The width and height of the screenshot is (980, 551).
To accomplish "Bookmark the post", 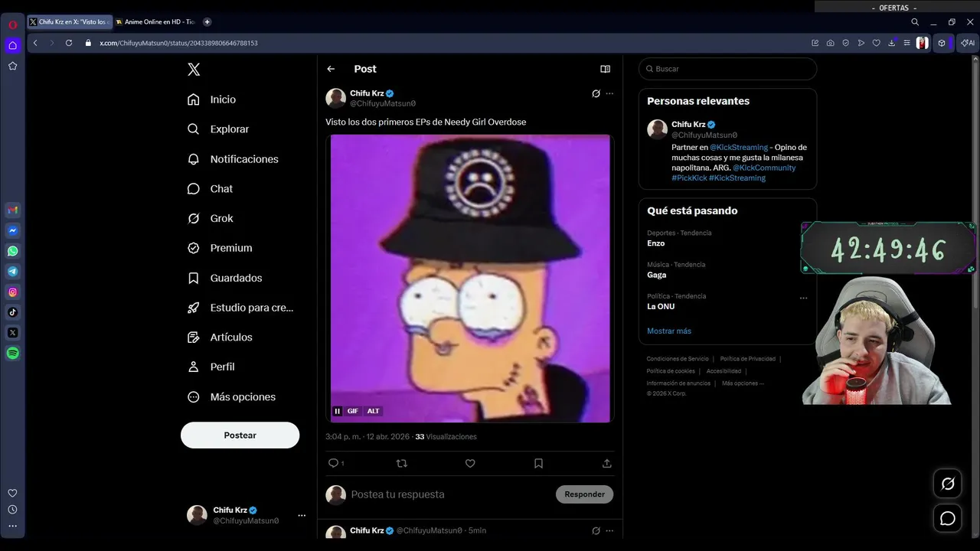I will pyautogui.click(x=538, y=463).
